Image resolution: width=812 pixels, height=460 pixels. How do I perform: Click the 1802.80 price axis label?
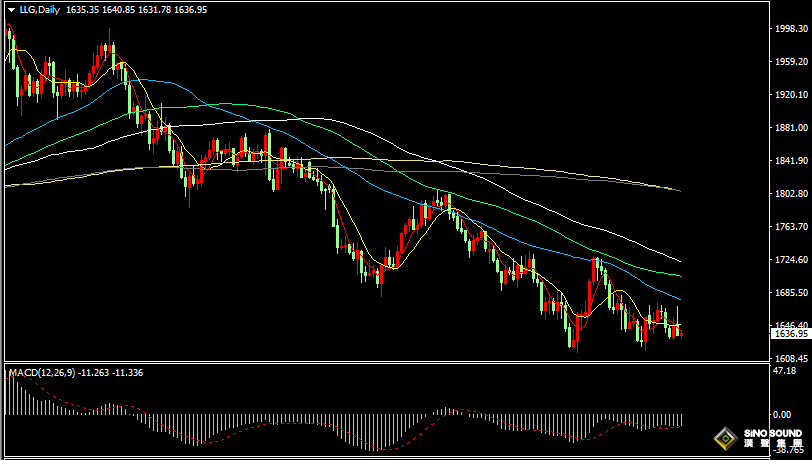pyautogui.click(x=790, y=194)
